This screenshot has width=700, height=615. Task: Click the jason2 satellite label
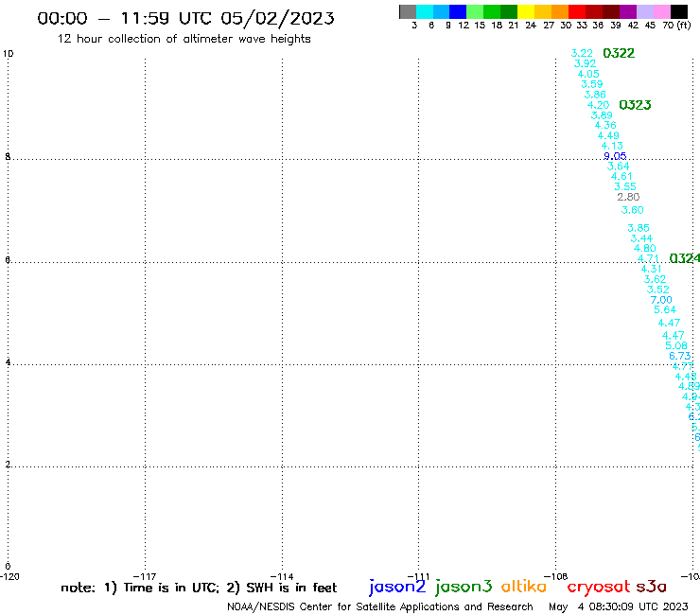[397, 587]
